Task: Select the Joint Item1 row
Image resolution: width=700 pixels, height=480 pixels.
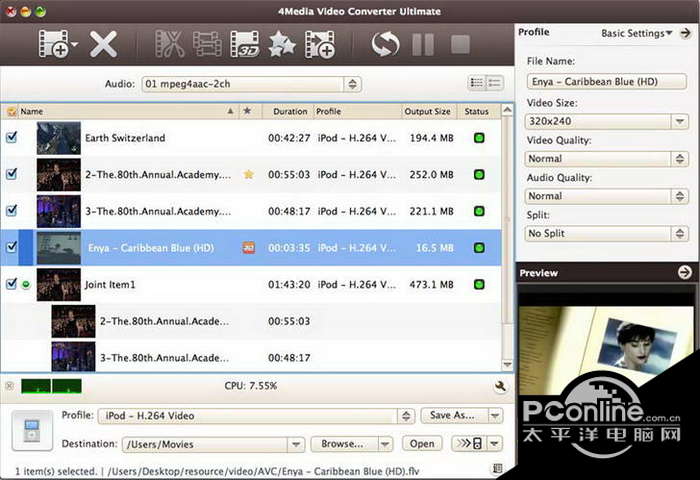Action: coord(251,284)
